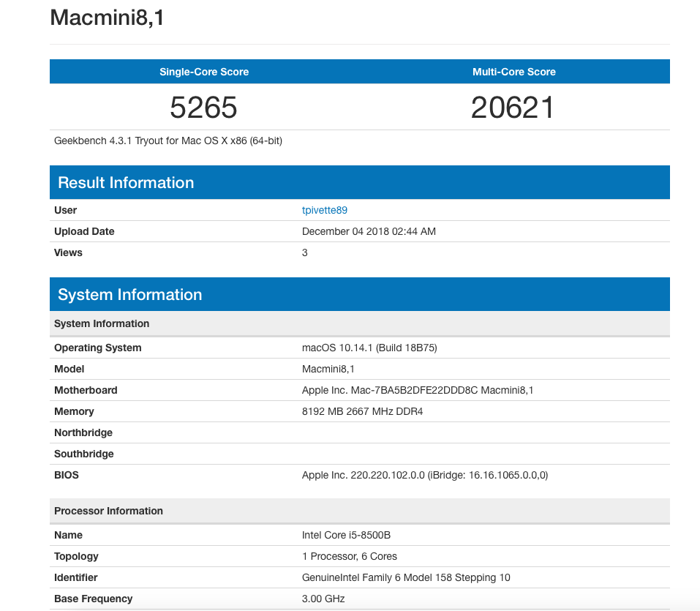Click the Model value Macmini8,1
The height and width of the screenshot is (611, 700).
[x=328, y=369]
